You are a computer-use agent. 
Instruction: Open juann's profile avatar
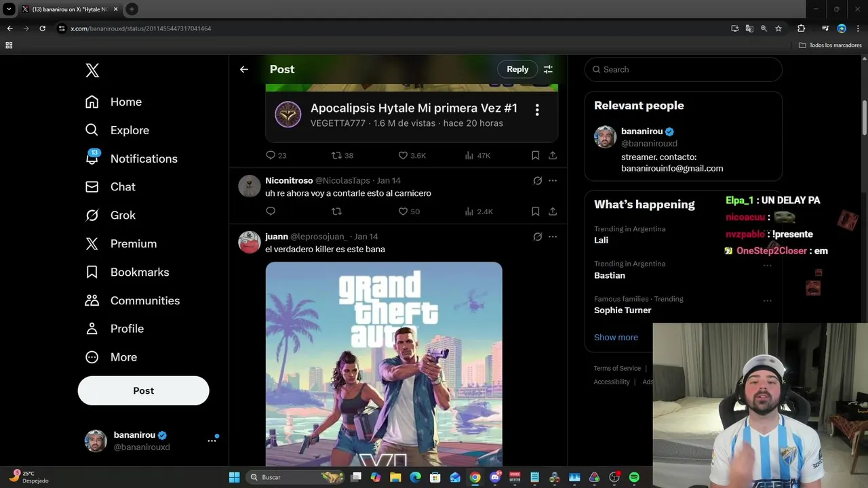250,242
